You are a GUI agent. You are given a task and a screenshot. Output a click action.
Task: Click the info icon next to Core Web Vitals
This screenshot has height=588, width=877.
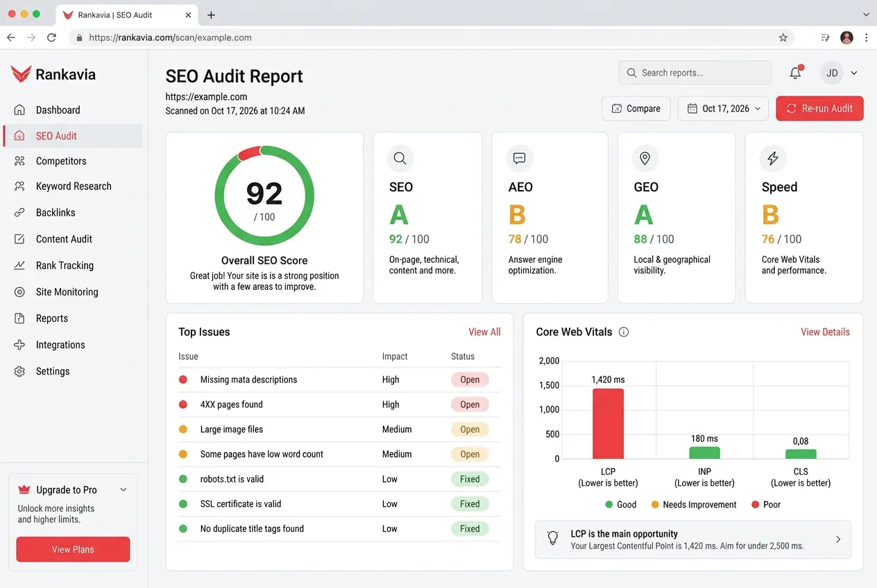(x=624, y=331)
